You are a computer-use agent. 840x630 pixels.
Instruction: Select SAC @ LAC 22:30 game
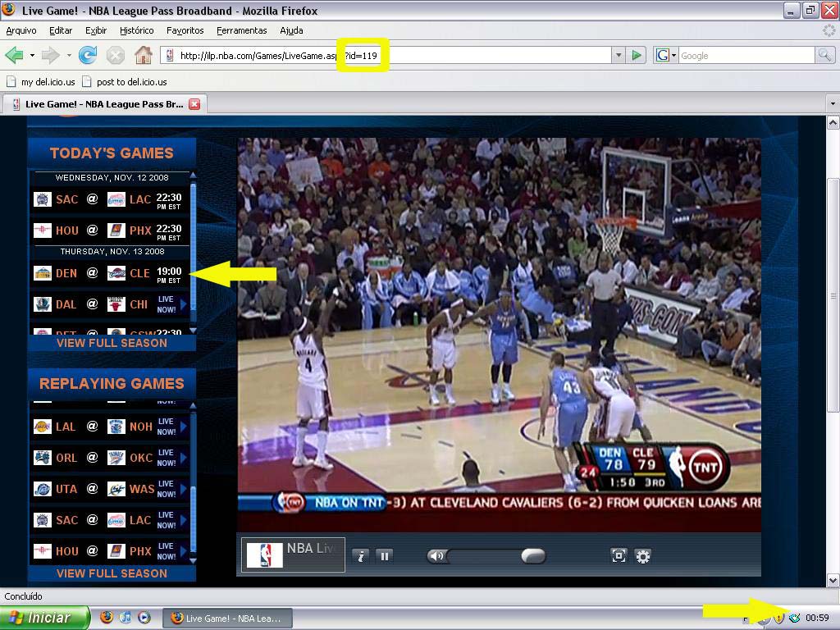pyautogui.click(x=109, y=199)
